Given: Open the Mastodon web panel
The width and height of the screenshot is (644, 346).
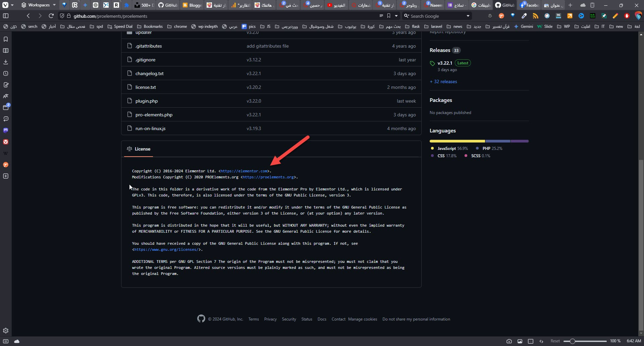Looking at the screenshot, I should pyautogui.click(x=6, y=130).
